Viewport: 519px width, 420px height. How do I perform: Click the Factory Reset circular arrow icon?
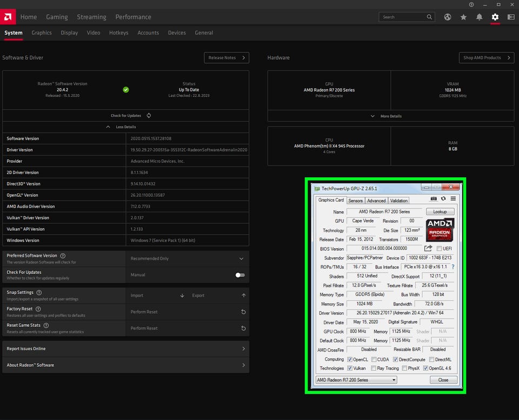coord(243,312)
